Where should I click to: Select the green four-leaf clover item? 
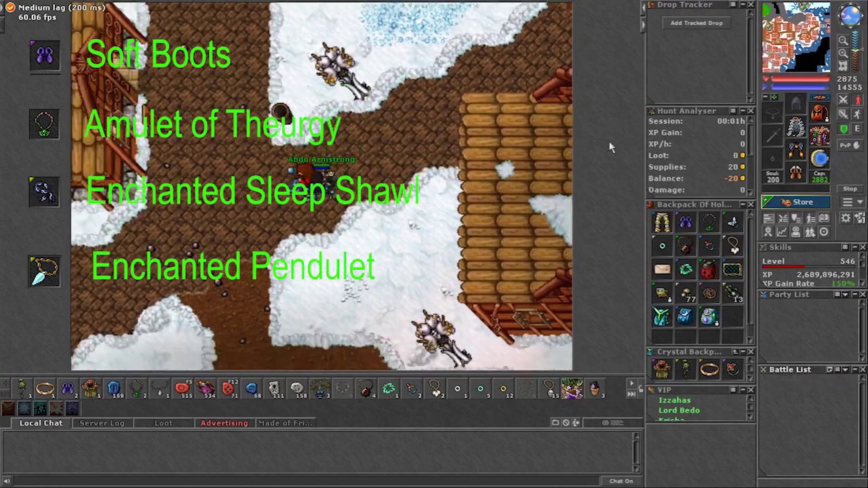[686, 269]
